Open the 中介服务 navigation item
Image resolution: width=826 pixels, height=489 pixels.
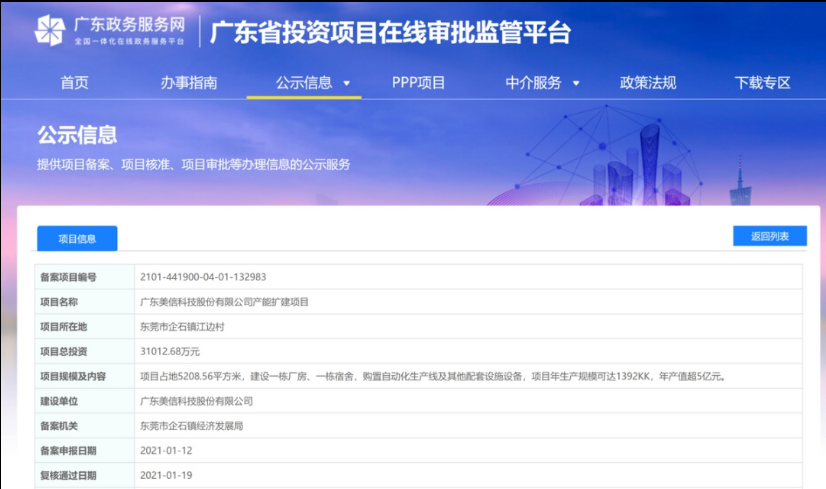click(x=533, y=83)
